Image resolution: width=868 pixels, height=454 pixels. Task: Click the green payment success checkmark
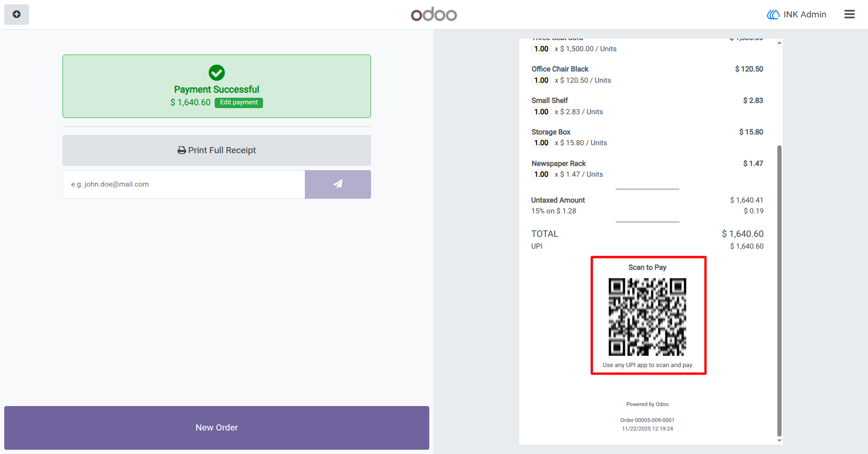(217, 73)
